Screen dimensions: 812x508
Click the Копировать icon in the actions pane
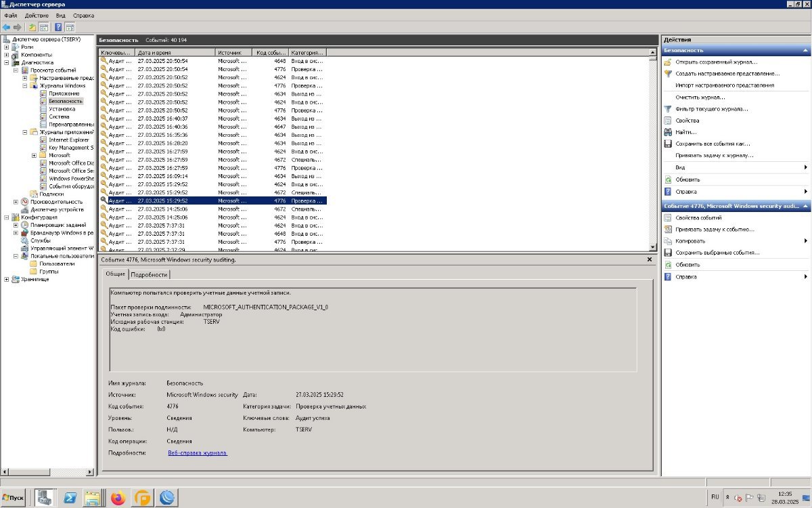tap(668, 240)
